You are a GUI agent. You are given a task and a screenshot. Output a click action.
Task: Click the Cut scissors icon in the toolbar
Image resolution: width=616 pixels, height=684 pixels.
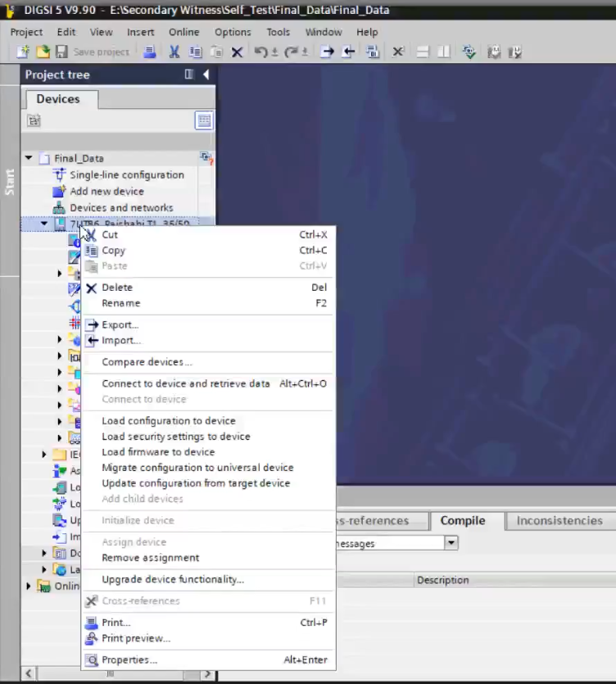point(174,52)
